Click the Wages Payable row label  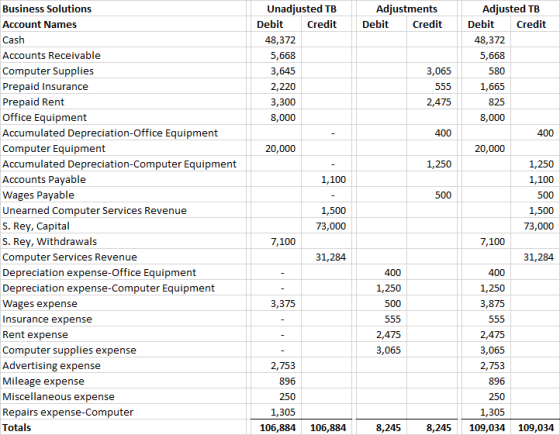pos(38,195)
